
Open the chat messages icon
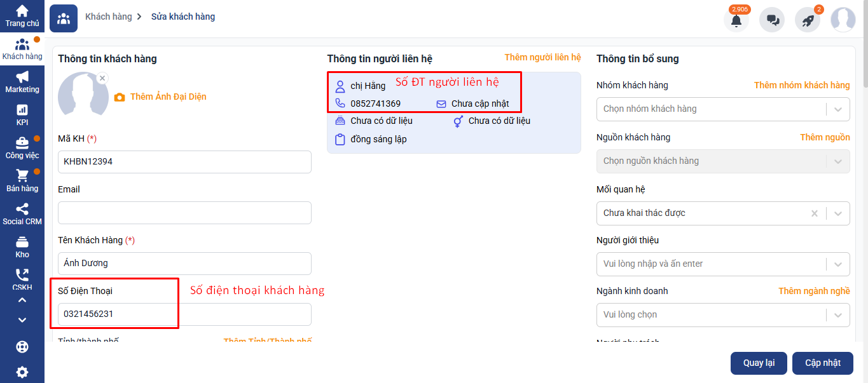(773, 20)
